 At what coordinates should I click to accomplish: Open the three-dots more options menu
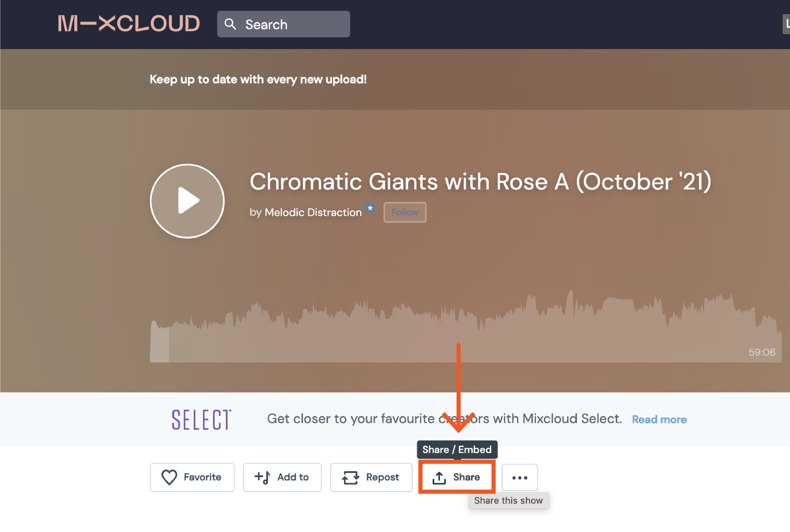[x=520, y=477]
